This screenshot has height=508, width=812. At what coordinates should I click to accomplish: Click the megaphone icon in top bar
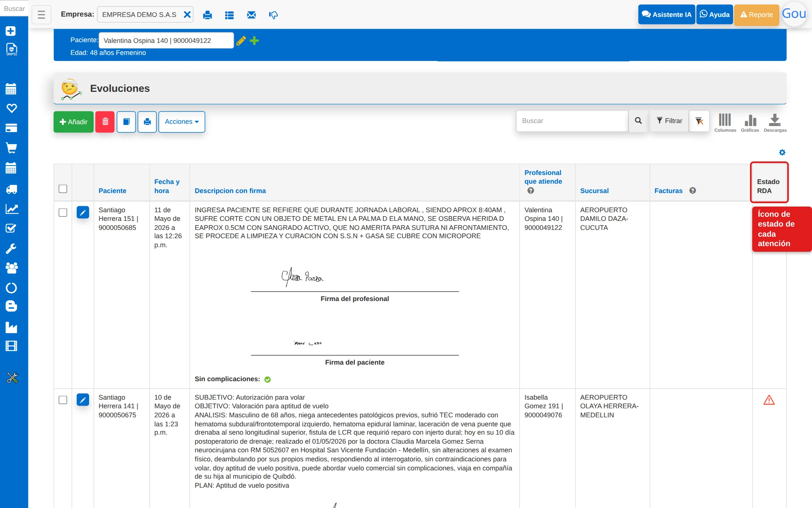[273, 15]
